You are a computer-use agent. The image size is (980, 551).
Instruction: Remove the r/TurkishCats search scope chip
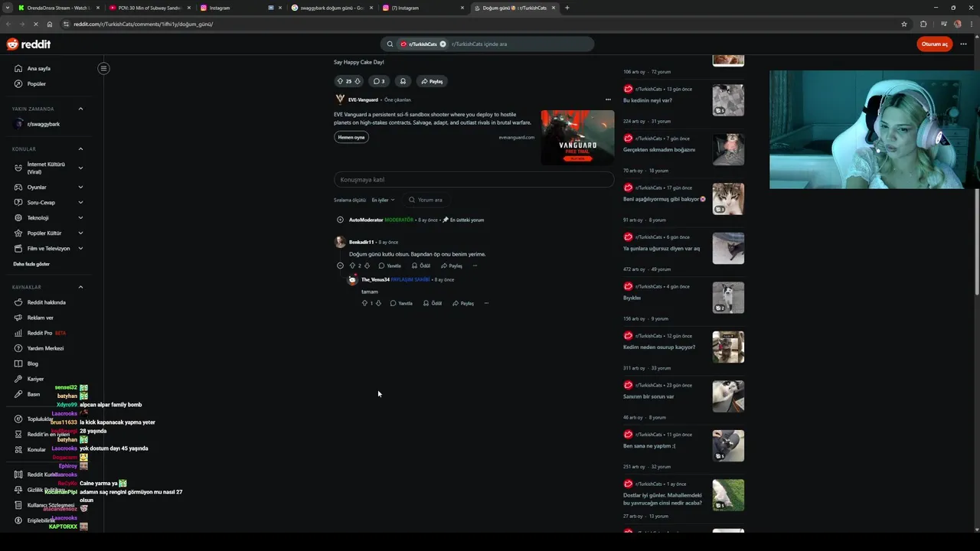click(443, 44)
